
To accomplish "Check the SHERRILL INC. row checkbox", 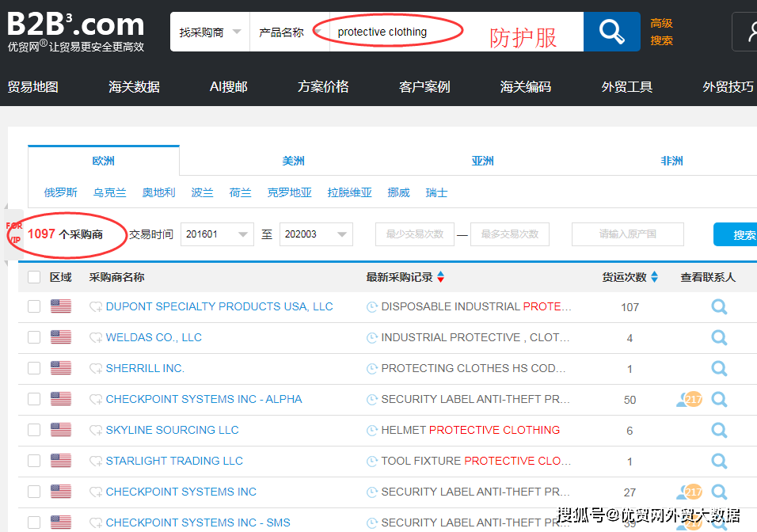I will 34,368.
